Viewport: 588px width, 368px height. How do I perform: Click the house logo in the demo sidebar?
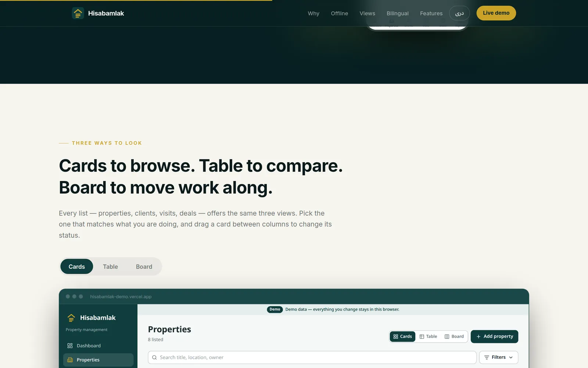coord(71,318)
